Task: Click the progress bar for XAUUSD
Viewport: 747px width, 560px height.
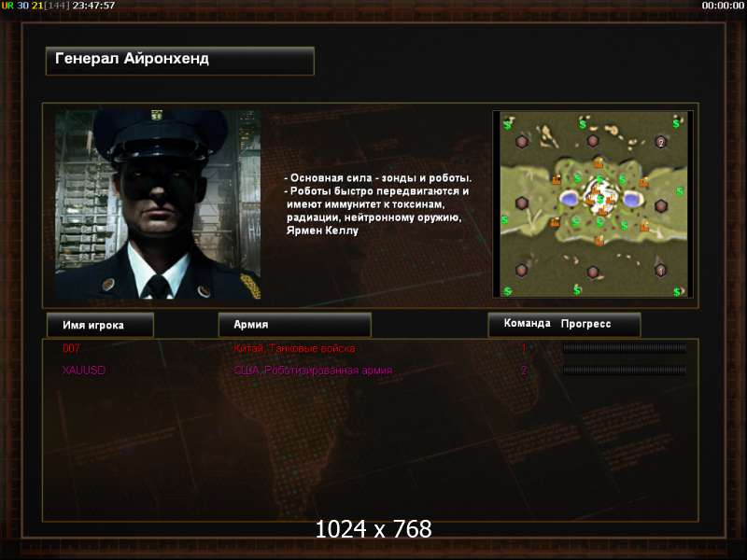Action: pos(625,370)
